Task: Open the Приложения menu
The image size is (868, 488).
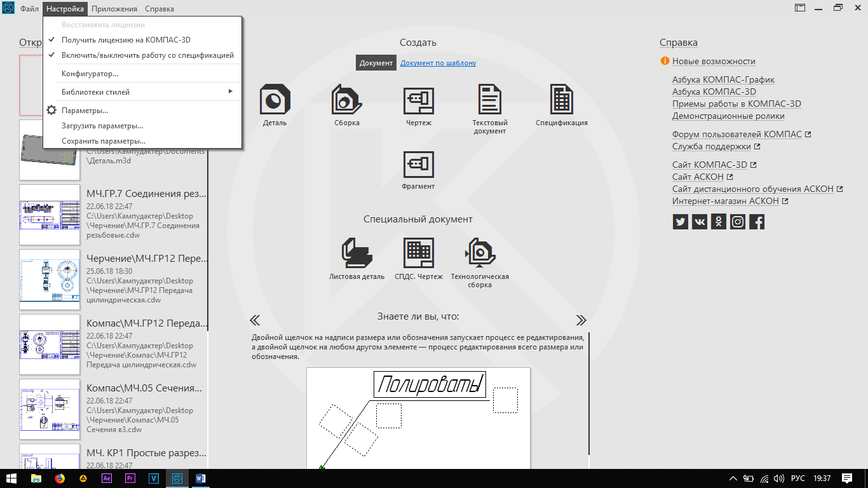Action: click(114, 9)
